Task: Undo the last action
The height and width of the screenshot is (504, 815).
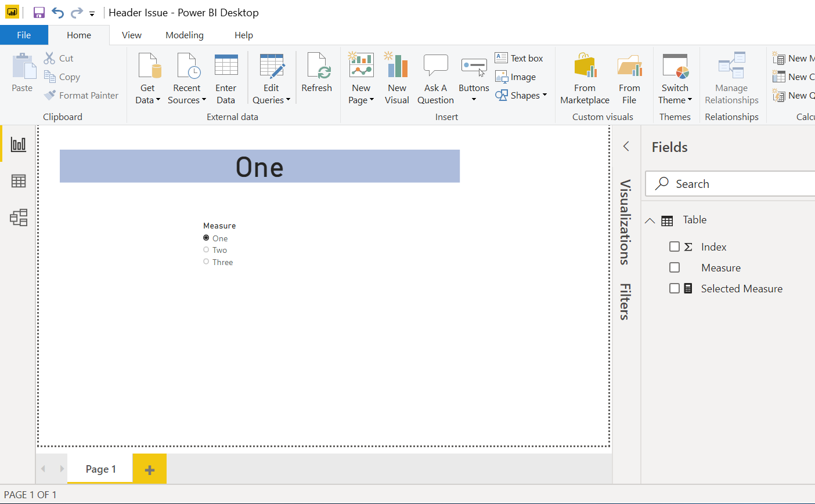Action: [57, 13]
